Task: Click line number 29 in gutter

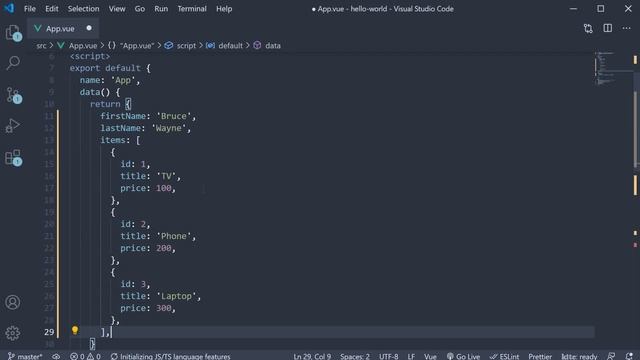Action: pyautogui.click(x=49, y=332)
